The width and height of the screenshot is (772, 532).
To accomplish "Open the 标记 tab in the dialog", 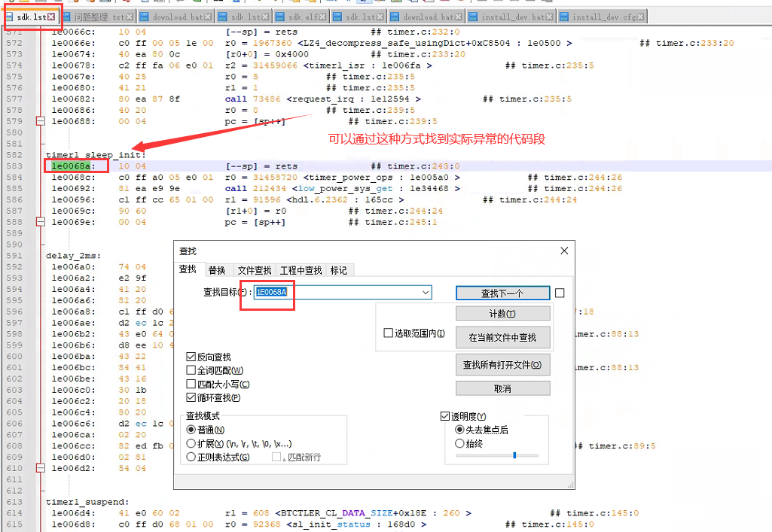I will tap(339, 270).
